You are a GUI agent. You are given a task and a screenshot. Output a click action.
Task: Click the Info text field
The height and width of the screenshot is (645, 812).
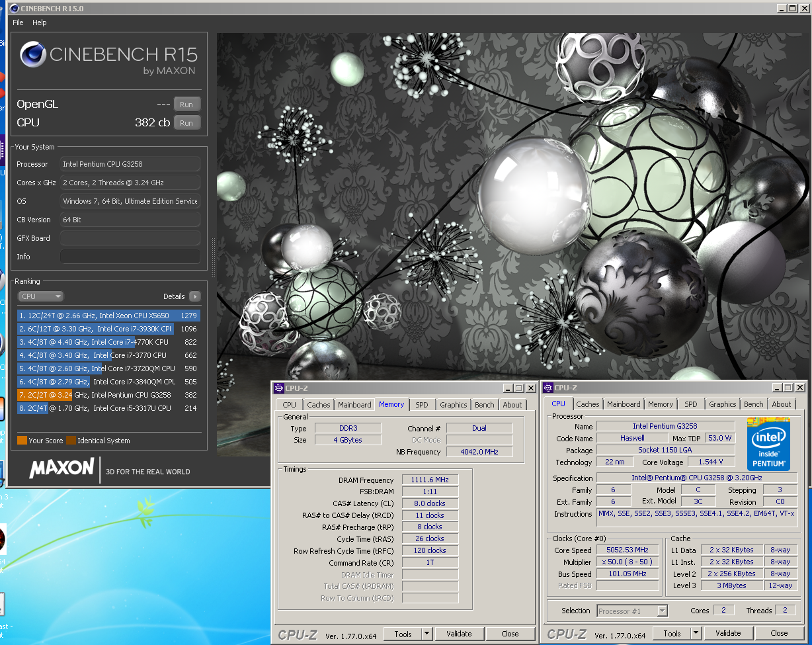click(x=130, y=257)
